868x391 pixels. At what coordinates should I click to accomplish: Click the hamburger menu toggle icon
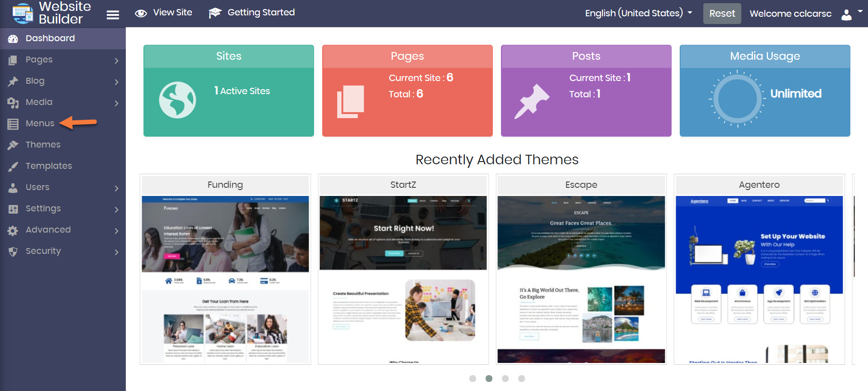[x=113, y=15]
